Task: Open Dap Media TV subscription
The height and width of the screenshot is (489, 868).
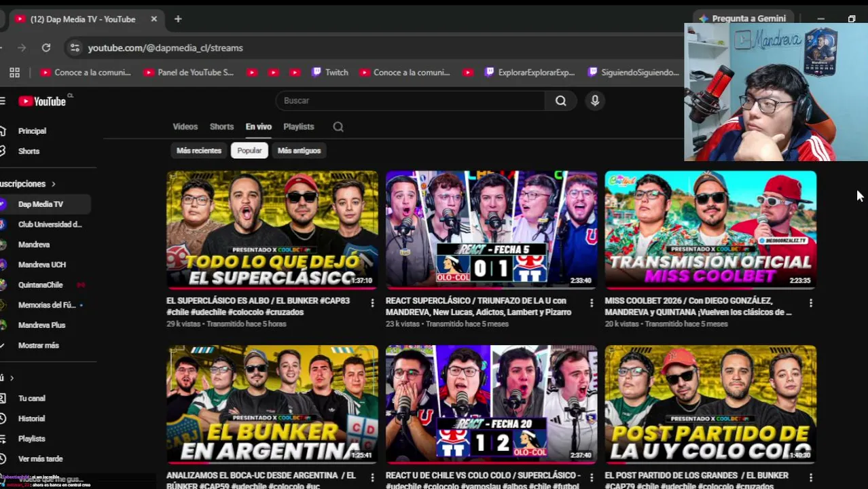Action: point(41,204)
